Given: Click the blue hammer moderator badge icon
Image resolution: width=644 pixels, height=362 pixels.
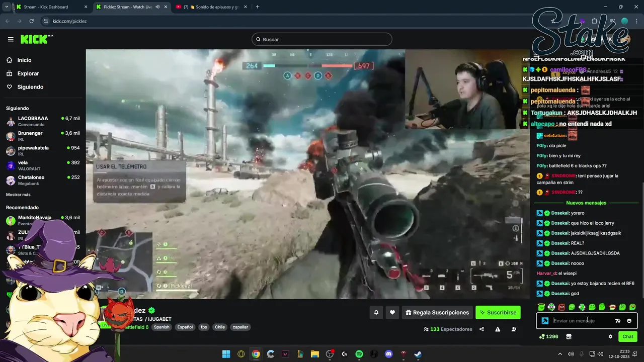Looking at the screenshot, I should click(545, 321).
